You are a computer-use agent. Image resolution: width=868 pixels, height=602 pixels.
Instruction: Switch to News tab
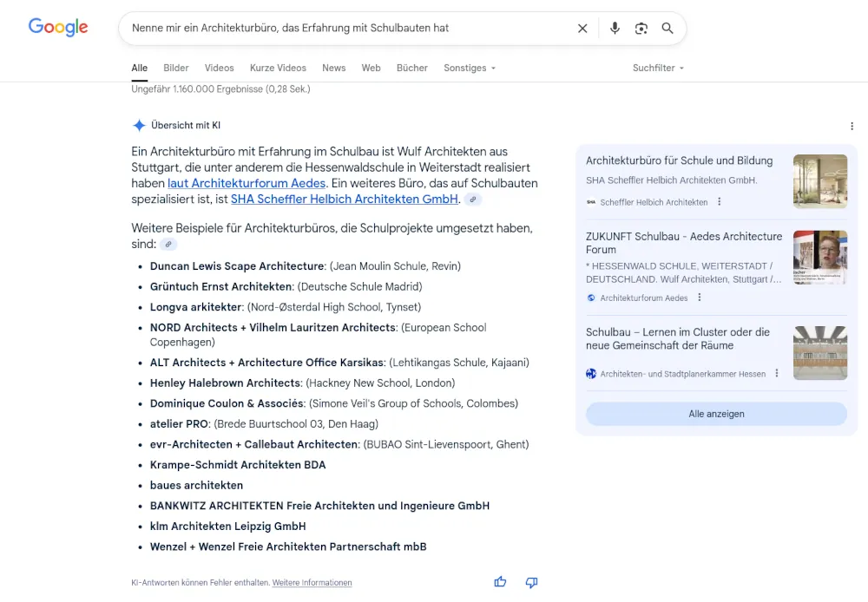click(334, 68)
